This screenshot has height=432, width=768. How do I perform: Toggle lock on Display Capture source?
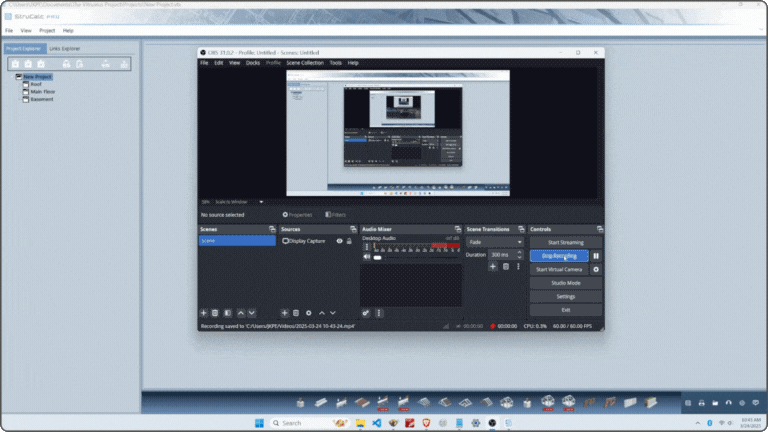coord(349,241)
